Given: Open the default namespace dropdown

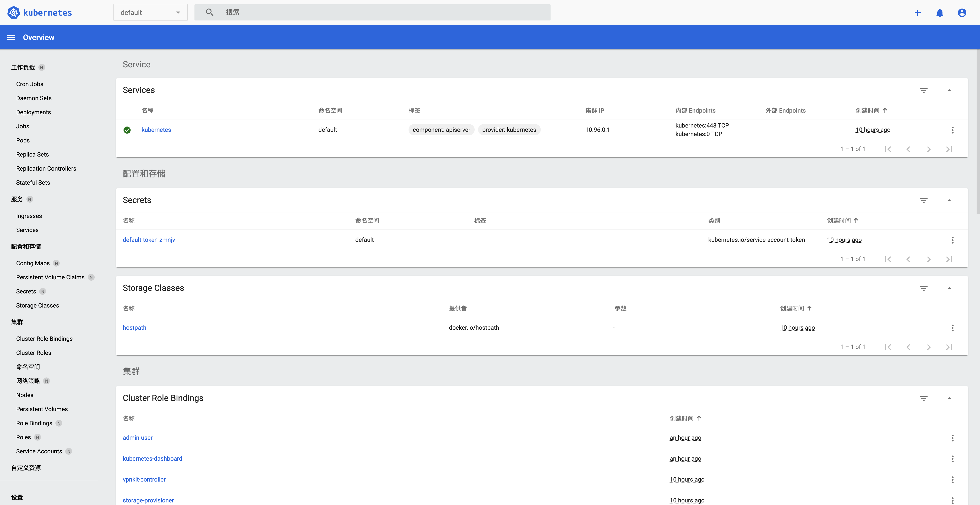Looking at the screenshot, I should 150,13.
